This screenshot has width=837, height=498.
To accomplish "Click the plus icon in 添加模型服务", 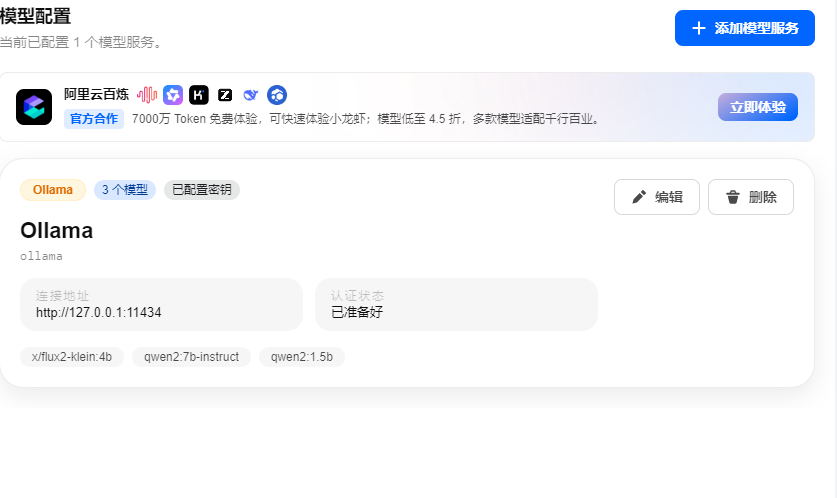I will [699, 28].
